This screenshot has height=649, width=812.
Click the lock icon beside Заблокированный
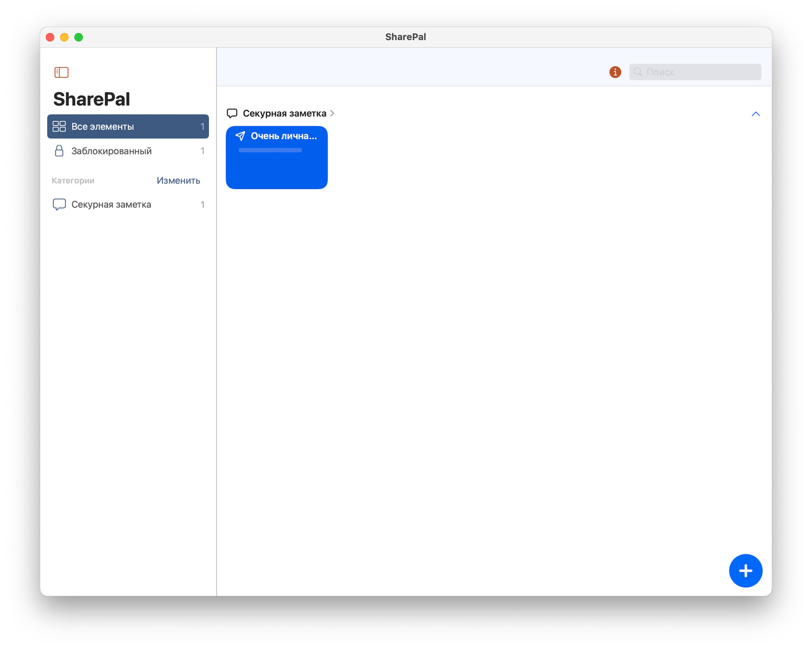[59, 151]
